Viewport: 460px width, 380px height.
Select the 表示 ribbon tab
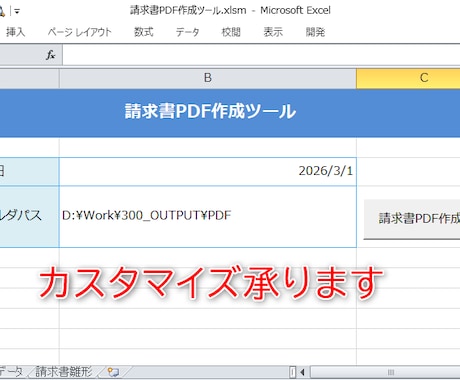pyautogui.click(x=273, y=32)
